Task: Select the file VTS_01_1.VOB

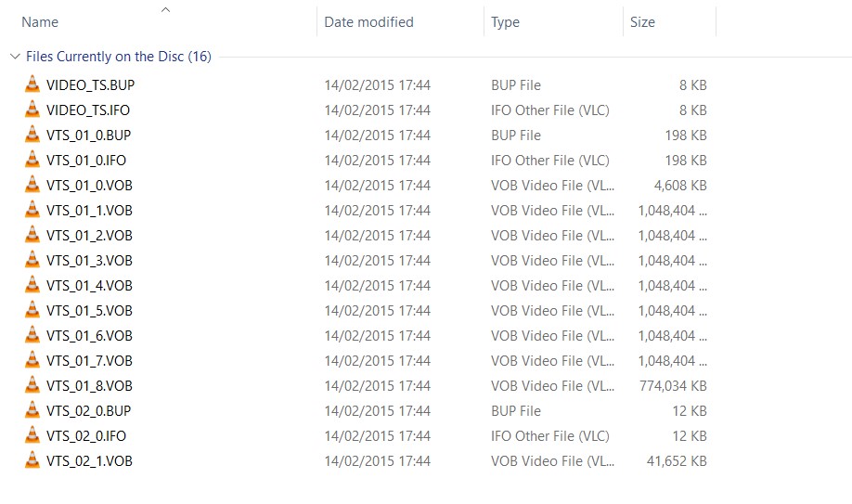Action: [89, 210]
